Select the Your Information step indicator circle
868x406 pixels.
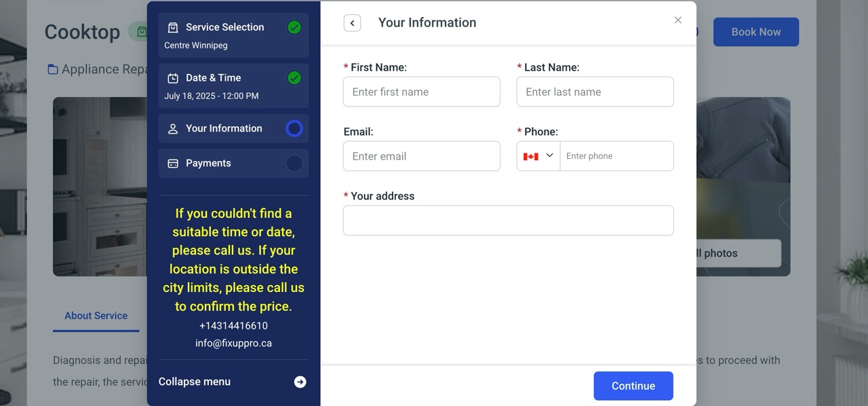294,128
